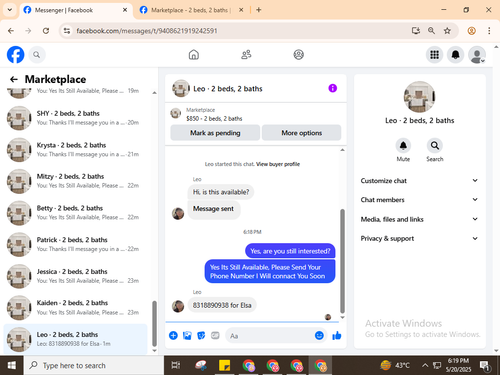Open SHY - 2 beds, 2 baths chat
The image size is (500, 375).
coord(76,118)
